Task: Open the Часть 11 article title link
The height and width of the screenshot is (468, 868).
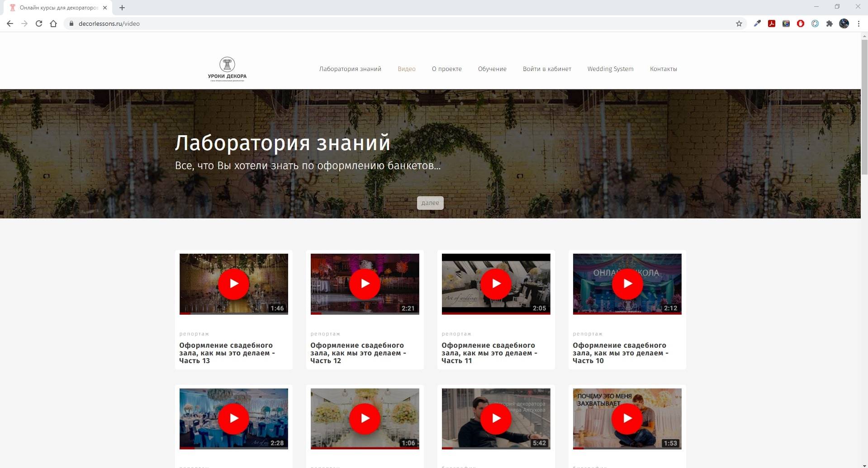Action: click(489, 353)
